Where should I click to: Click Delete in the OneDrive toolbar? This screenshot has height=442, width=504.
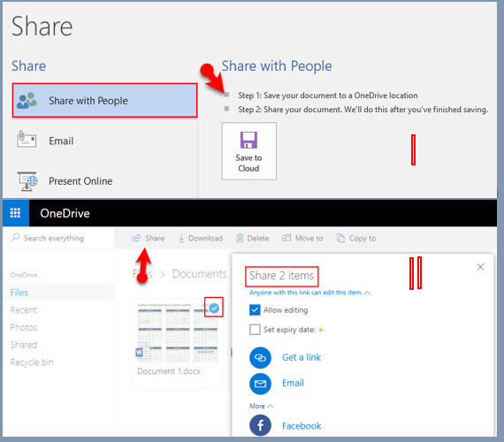pos(253,238)
